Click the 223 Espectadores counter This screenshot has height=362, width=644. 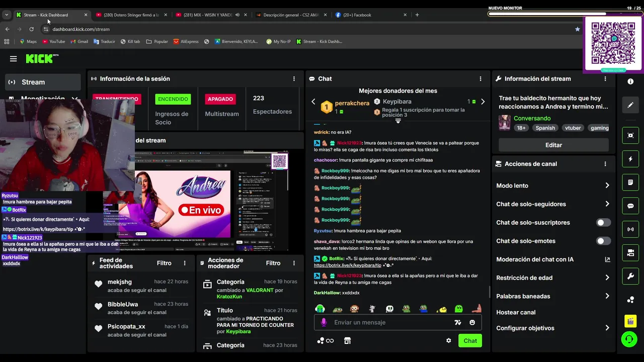272,105
